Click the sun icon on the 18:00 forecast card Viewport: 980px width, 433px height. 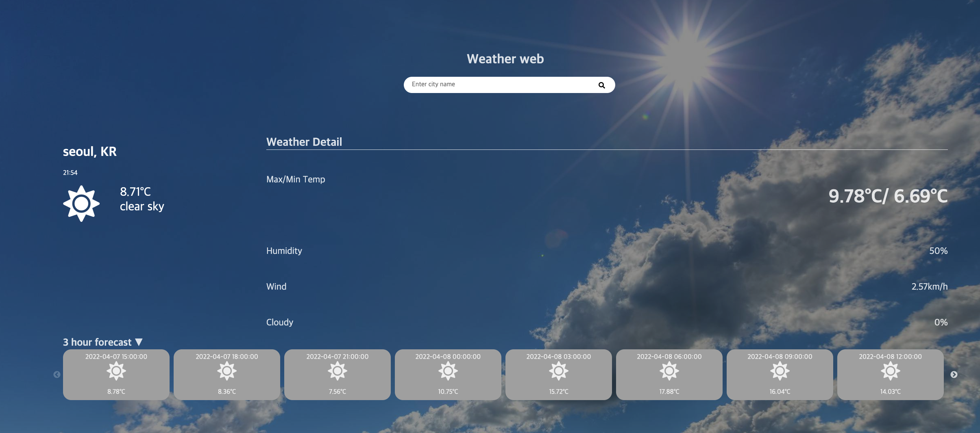226,370
